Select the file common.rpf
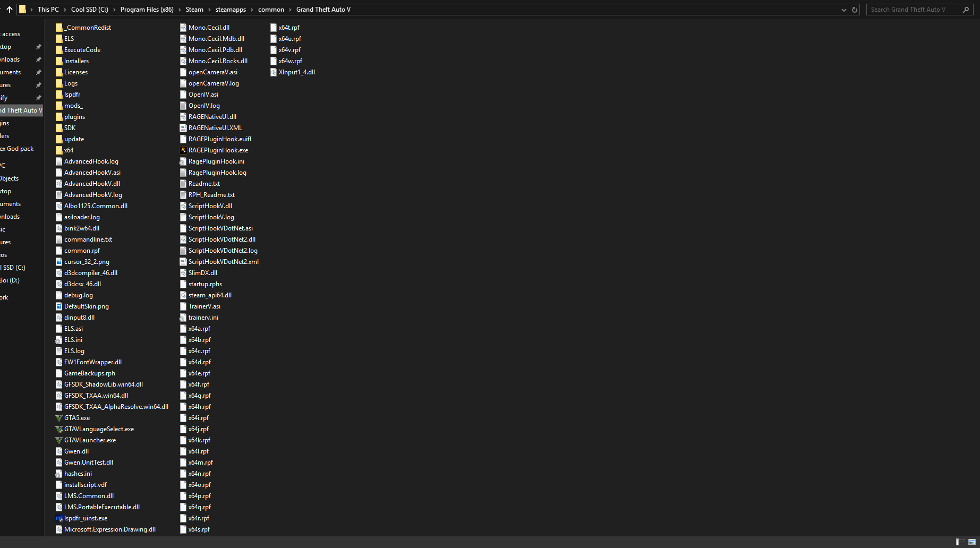Screen dimensions: 980x548 (x=82, y=251)
